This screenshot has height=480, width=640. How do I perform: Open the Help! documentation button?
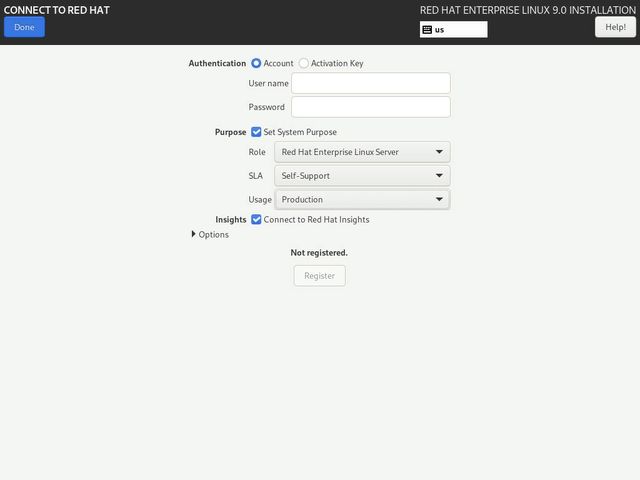615,27
